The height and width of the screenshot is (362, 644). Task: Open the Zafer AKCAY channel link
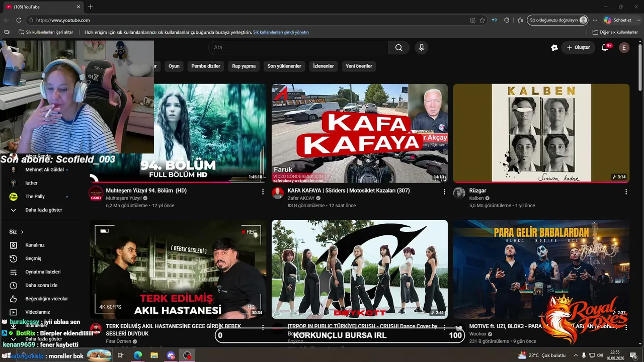click(301, 198)
